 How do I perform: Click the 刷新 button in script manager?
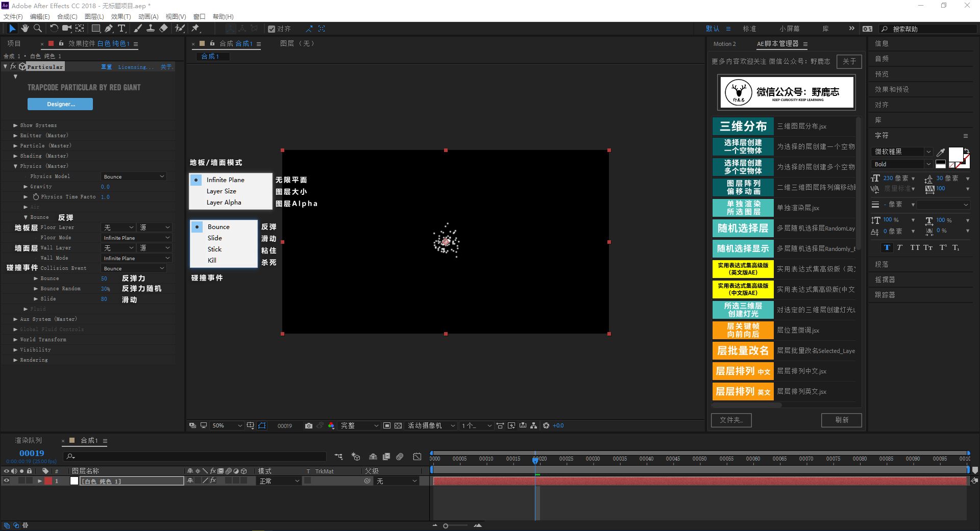click(842, 420)
